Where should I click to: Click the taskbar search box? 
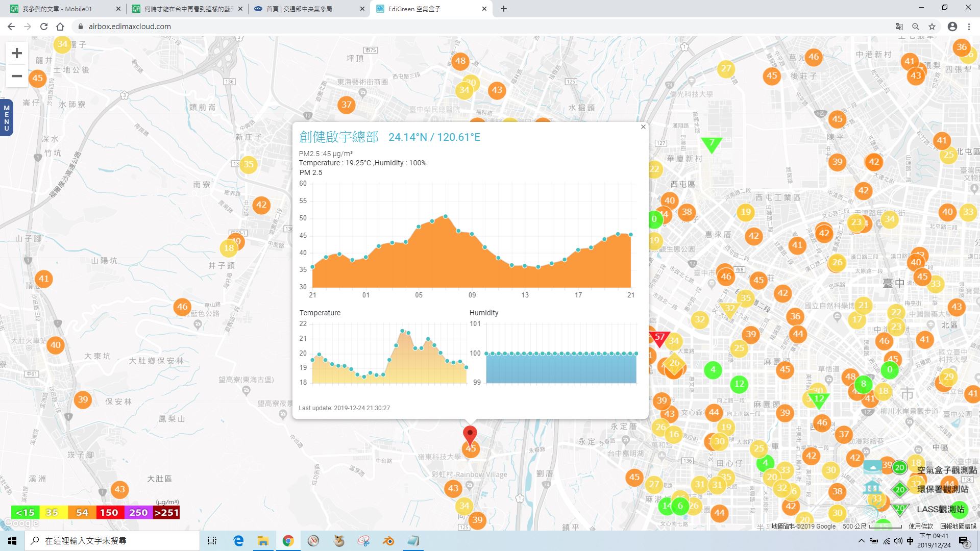[x=112, y=541]
